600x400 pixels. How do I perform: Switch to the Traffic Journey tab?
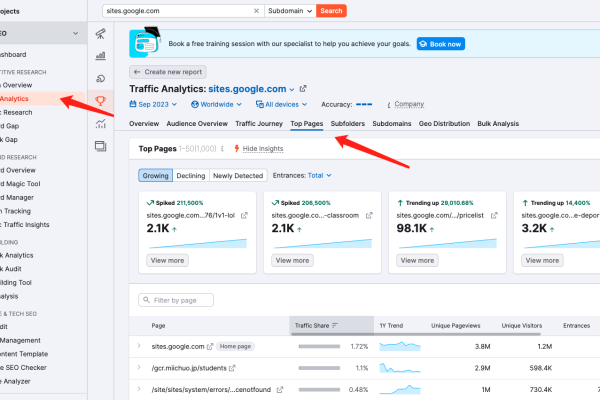(x=259, y=124)
